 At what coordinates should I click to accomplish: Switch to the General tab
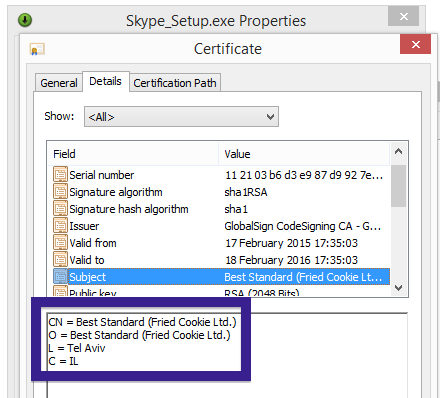tap(59, 83)
